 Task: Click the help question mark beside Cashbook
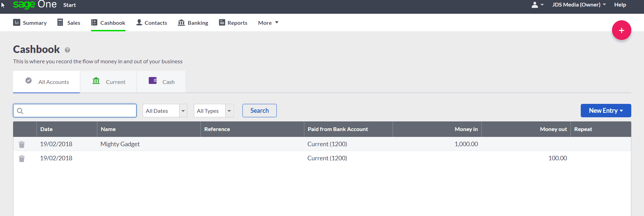67,50
